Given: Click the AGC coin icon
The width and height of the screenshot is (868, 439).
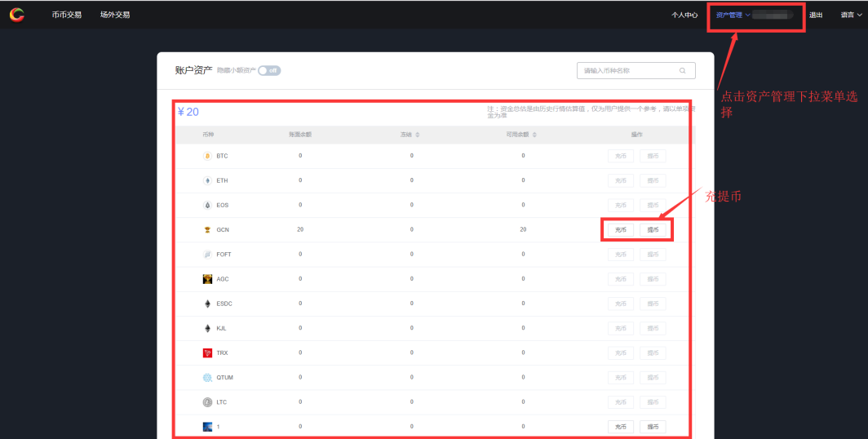Looking at the screenshot, I should 207,279.
